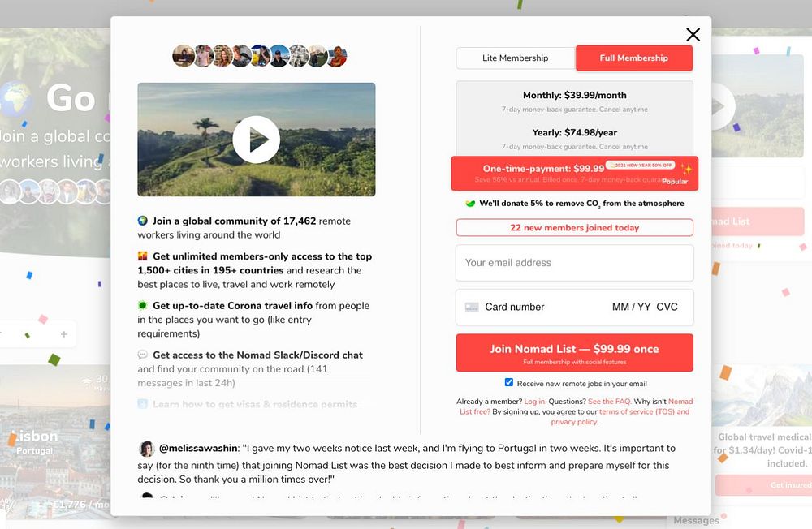Click first member avatar above video

[x=184, y=56]
